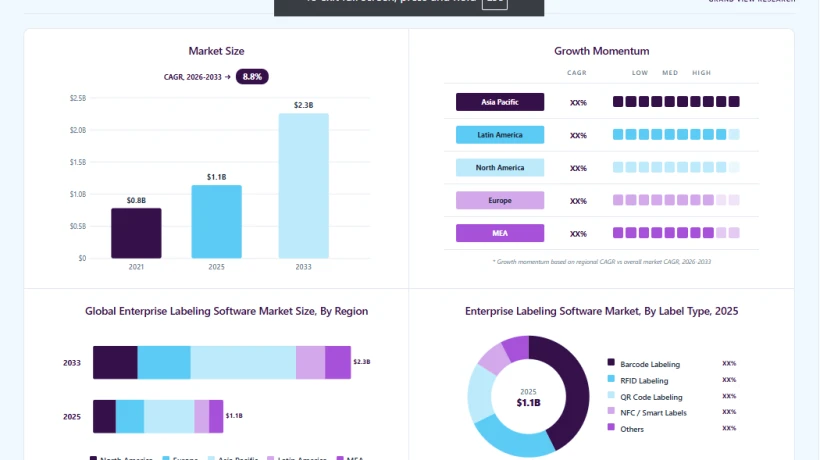
Task: Click the Others legend color swatch
Action: click(611, 427)
